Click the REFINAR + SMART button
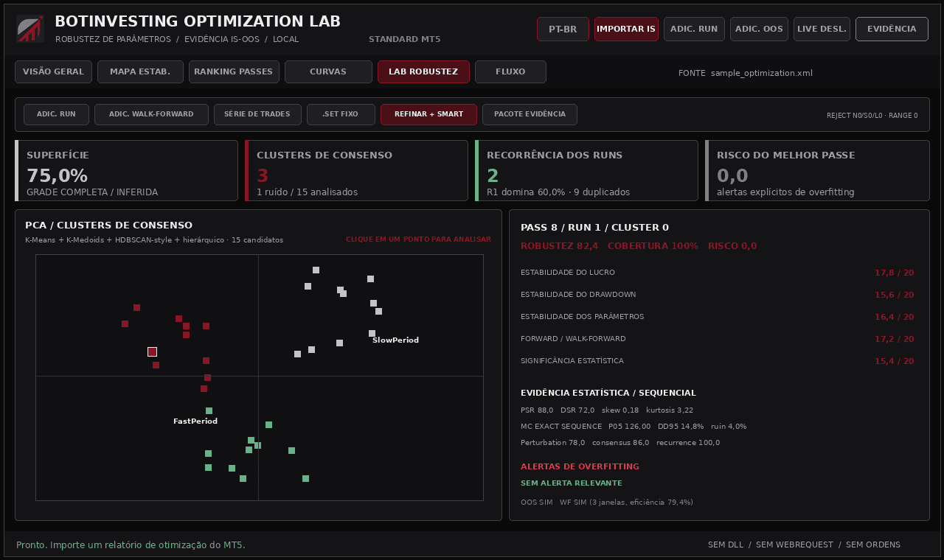This screenshot has width=944, height=560. point(428,114)
